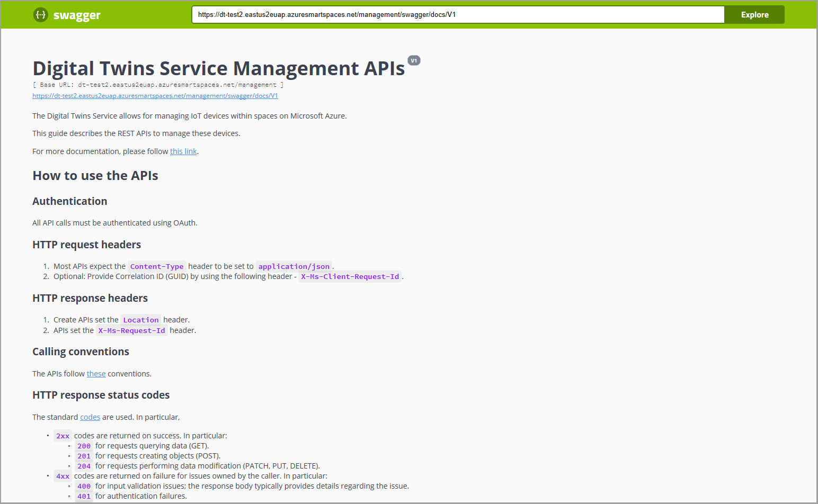Open the 'these' conventions link
This screenshot has height=504, width=818.
pos(96,374)
